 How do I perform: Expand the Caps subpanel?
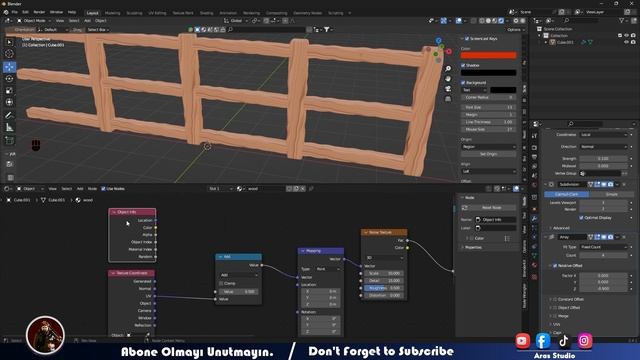pyautogui.click(x=556, y=333)
